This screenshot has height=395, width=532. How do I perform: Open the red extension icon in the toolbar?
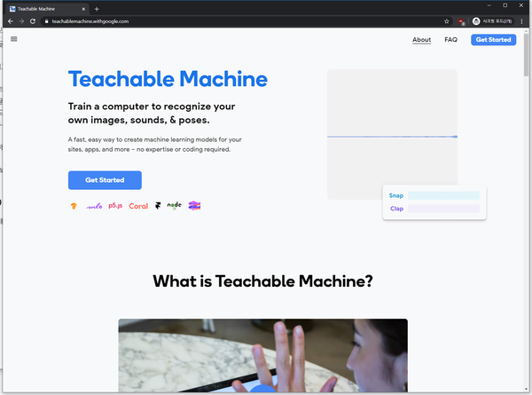(x=461, y=21)
